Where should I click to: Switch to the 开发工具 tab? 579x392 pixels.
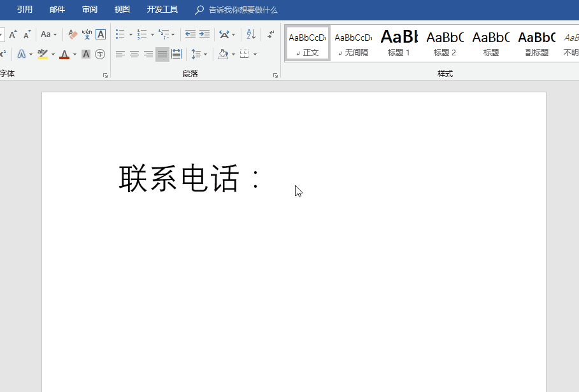pos(162,10)
